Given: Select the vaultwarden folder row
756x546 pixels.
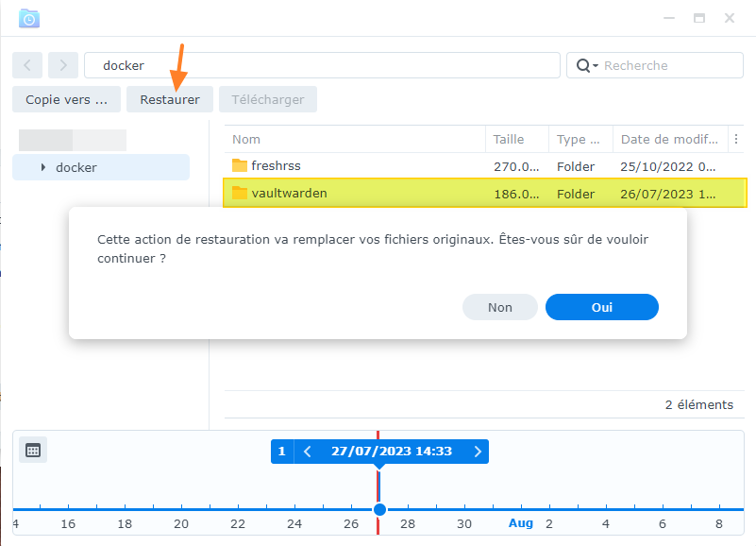Looking at the screenshot, I should [x=359, y=194].
